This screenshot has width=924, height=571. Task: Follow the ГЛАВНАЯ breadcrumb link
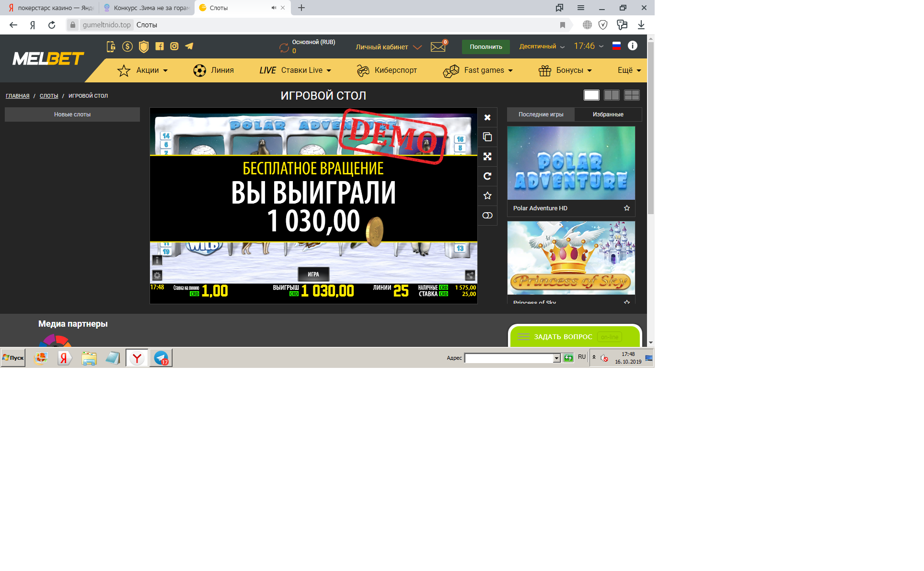click(x=17, y=96)
